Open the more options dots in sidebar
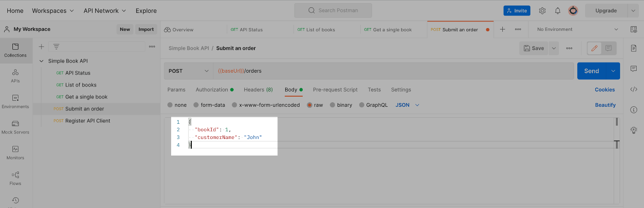Image resolution: width=644 pixels, height=208 pixels. (x=152, y=46)
